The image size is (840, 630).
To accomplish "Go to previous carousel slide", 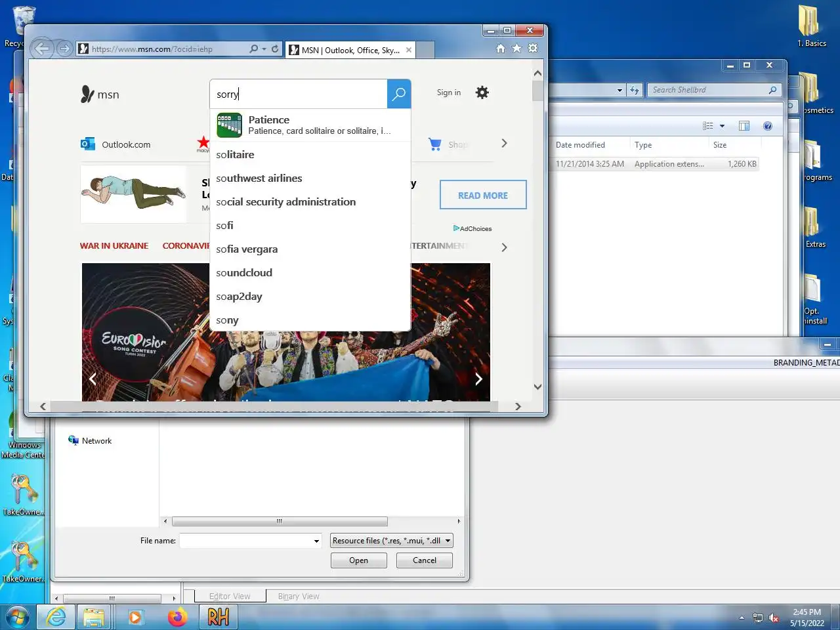I will tap(93, 379).
